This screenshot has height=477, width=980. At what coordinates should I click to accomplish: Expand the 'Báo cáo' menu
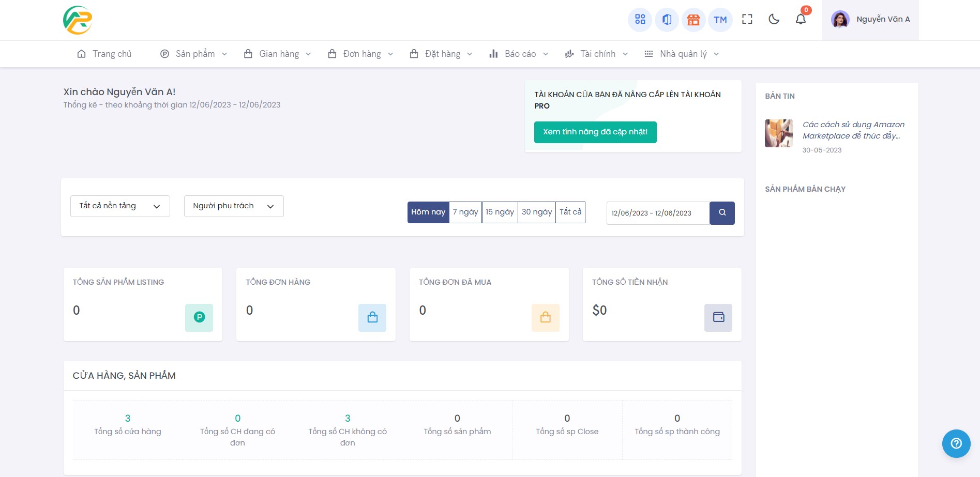click(x=517, y=54)
